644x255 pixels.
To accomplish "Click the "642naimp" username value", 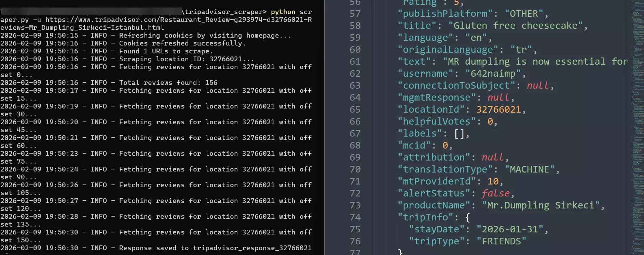I will (x=493, y=74).
